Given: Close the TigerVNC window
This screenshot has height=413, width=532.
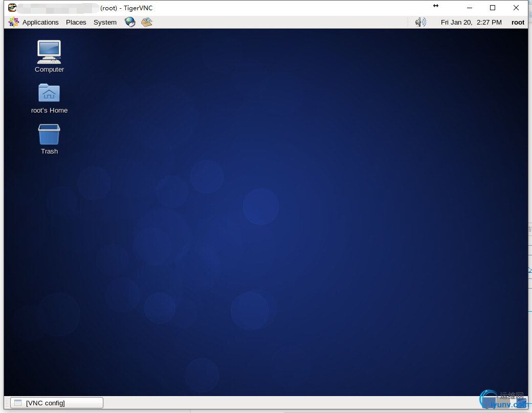Looking at the screenshot, I should point(516,8).
